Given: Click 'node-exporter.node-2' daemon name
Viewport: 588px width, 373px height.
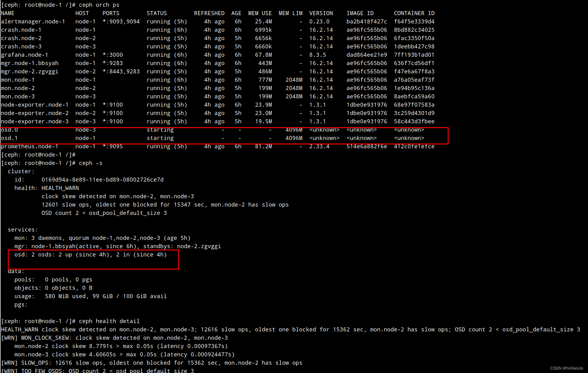Looking at the screenshot, I should coord(35,113).
